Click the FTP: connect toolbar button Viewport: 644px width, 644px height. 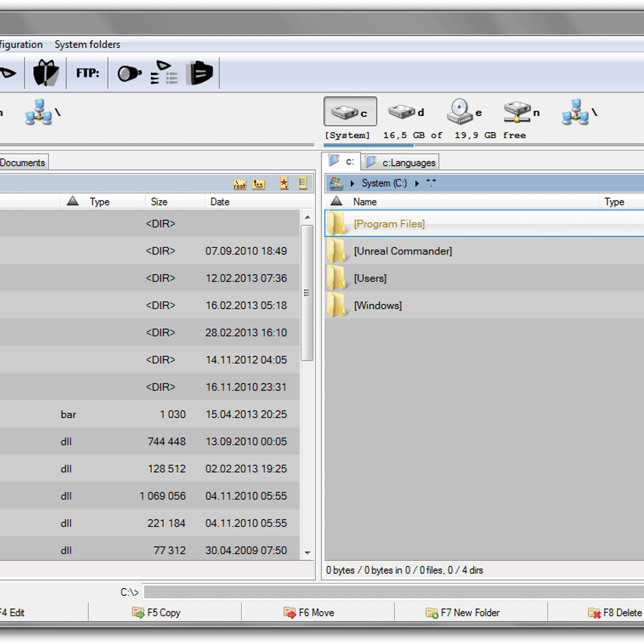[x=87, y=73]
